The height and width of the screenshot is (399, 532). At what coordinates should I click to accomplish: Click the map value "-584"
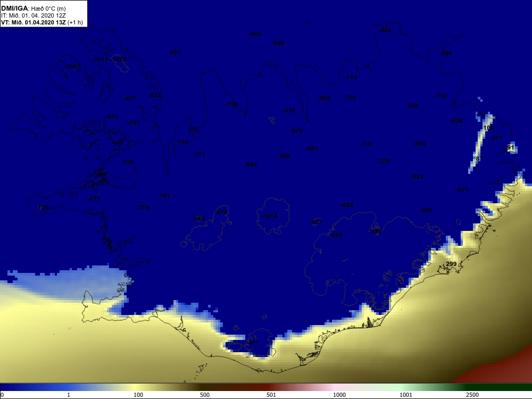coord(419,144)
